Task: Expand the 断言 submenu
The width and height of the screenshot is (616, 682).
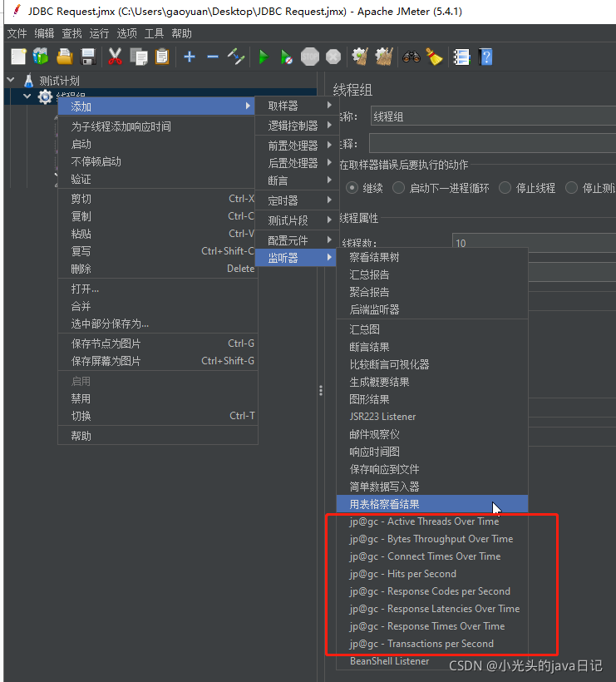Action: pyautogui.click(x=295, y=180)
